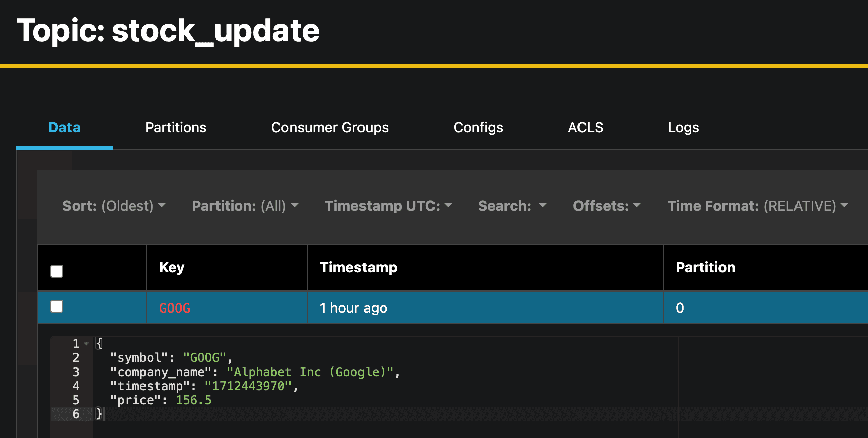868x438 pixels.
Task: Open the Logs tab
Action: pyautogui.click(x=683, y=127)
